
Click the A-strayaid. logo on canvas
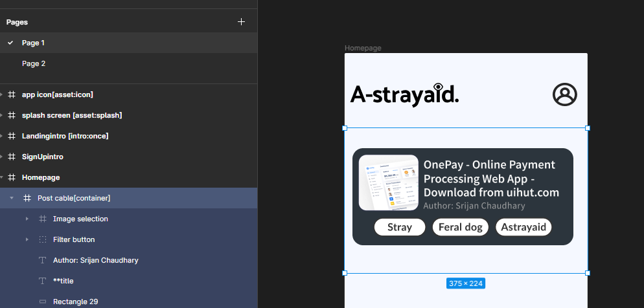tap(404, 94)
